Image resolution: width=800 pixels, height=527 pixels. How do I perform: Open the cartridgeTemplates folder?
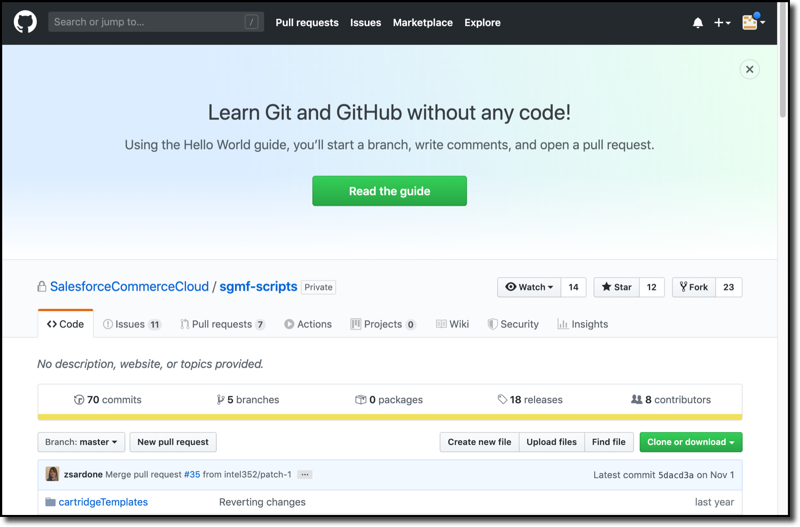point(103,502)
